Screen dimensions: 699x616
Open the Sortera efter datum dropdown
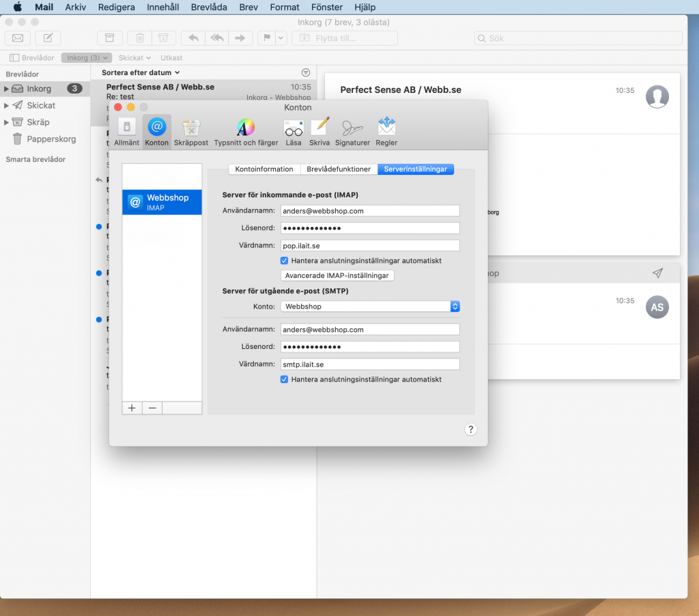[141, 72]
